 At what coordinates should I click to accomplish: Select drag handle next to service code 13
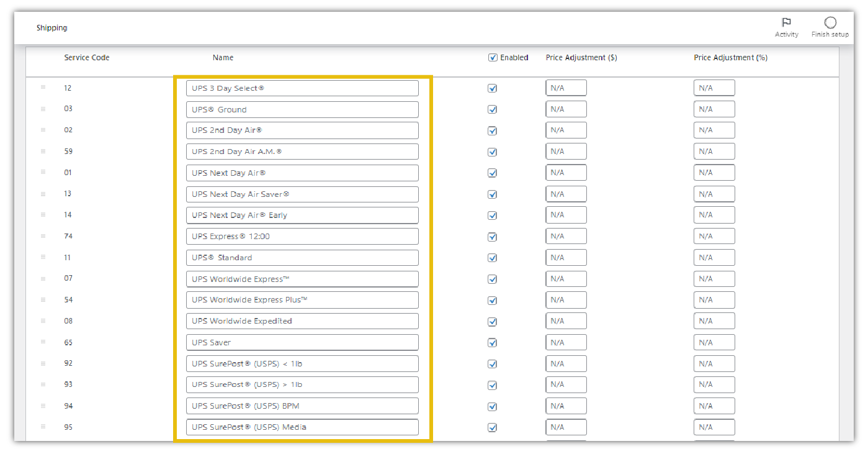coord(43,194)
